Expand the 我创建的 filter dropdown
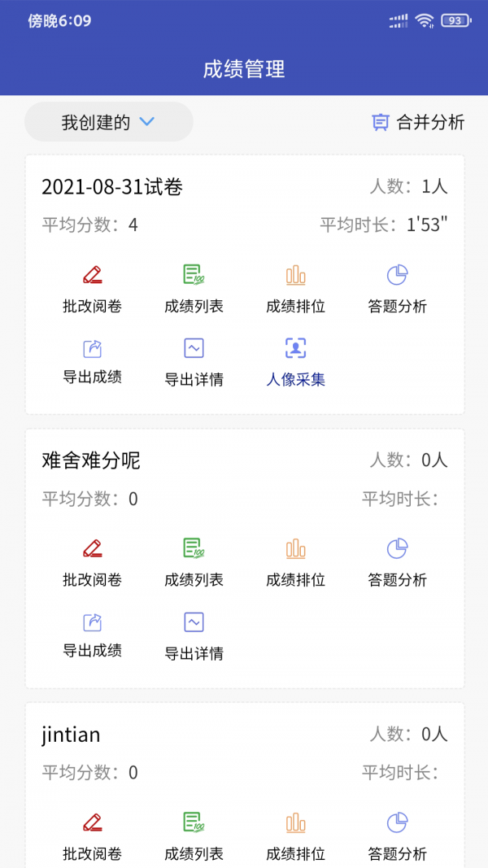The width and height of the screenshot is (488, 868). (x=108, y=122)
